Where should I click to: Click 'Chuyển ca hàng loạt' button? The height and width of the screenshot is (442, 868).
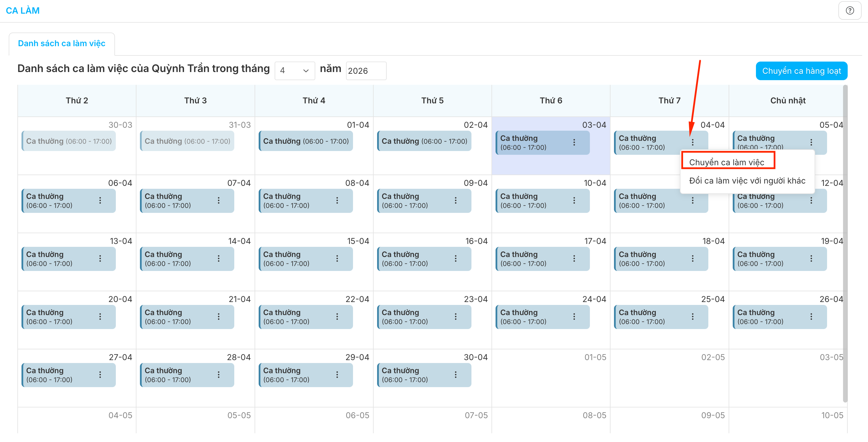[801, 71]
